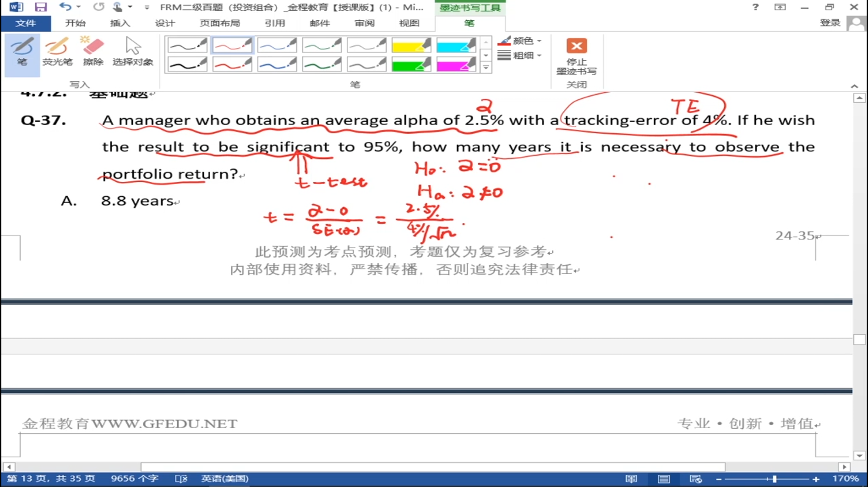Screen dimensions: 868x487
Task: Click the 9656 个字 word count
Action: tap(134, 478)
